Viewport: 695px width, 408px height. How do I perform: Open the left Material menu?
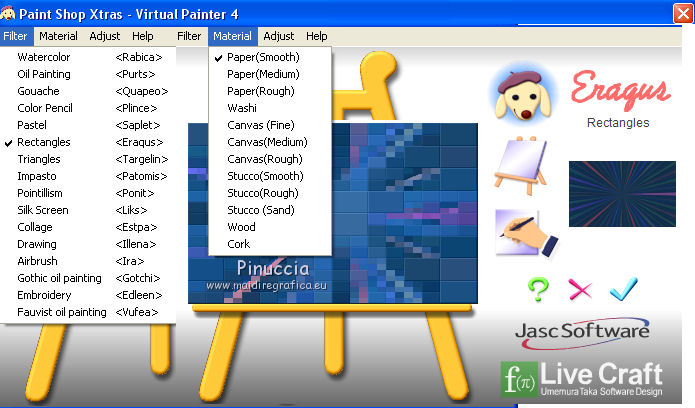click(x=58, y=36)
